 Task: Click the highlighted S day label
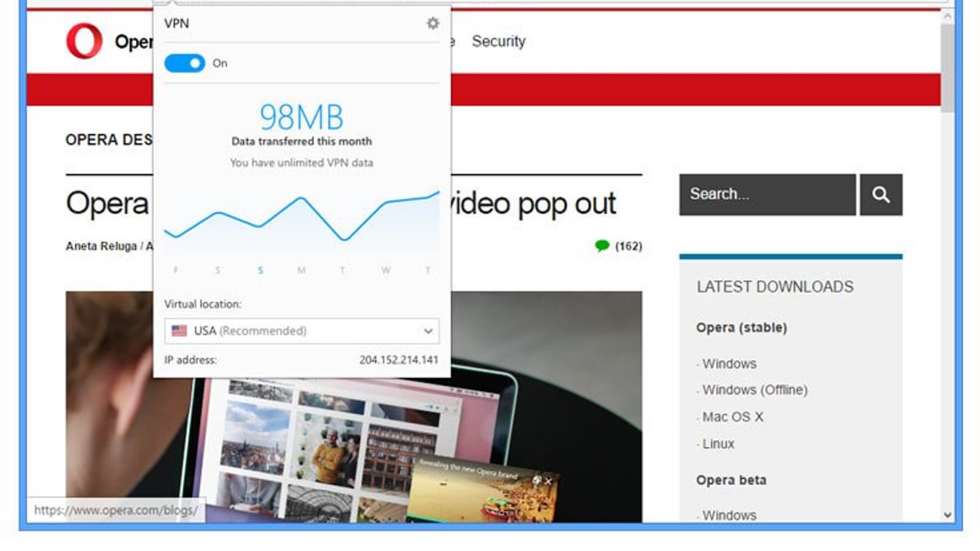260,270
